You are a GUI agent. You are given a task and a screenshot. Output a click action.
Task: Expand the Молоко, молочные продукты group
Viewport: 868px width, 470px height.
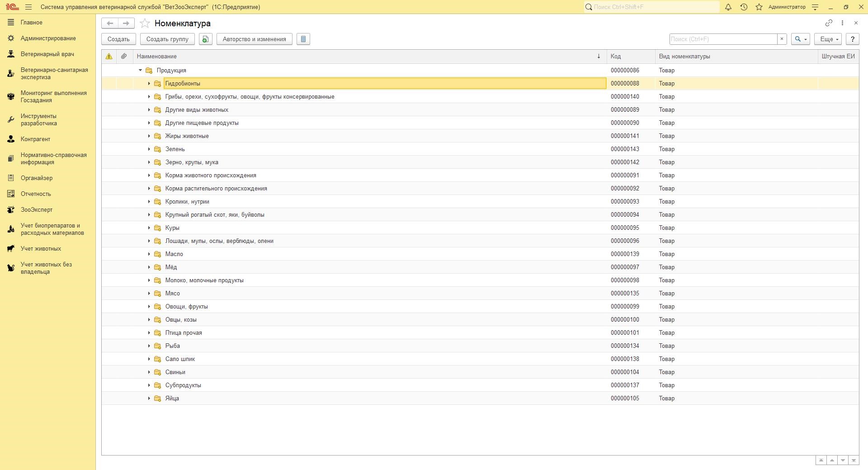(149, 280)
